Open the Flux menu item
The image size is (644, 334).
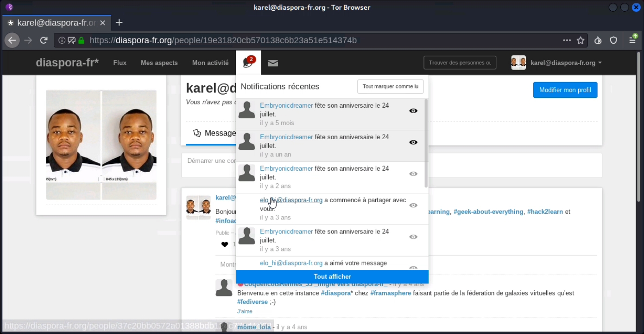[x=120, y=63]
